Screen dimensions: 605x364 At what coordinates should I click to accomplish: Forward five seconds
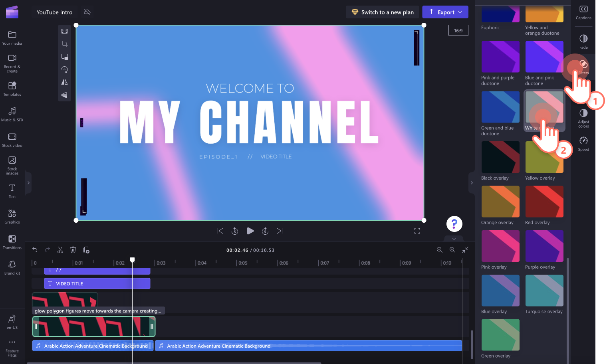(265, 231)
